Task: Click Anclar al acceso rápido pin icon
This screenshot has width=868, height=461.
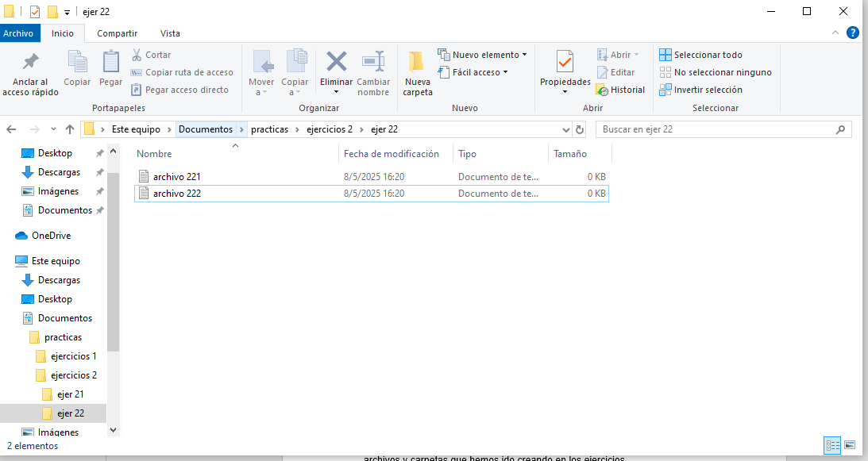Action: tap(30, 62)
